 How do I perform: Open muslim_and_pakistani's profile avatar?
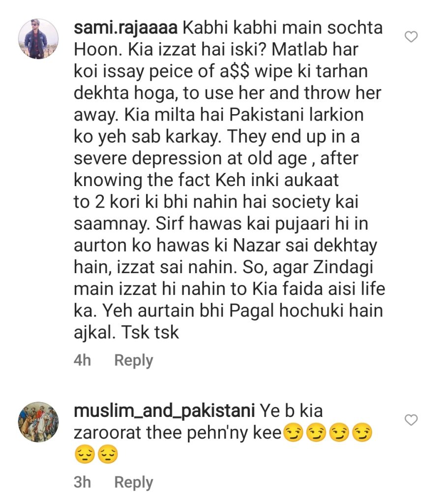point(38,422)
